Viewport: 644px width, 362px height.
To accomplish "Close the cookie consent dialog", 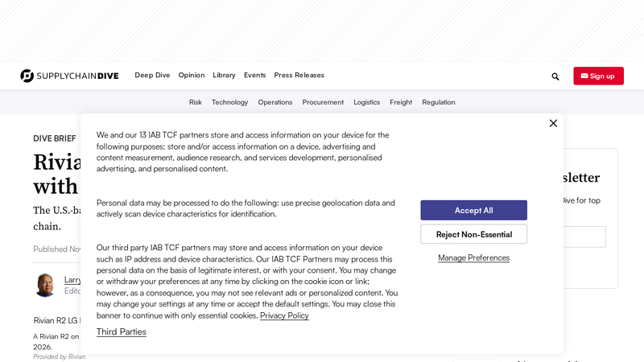I will coord(553,123).
